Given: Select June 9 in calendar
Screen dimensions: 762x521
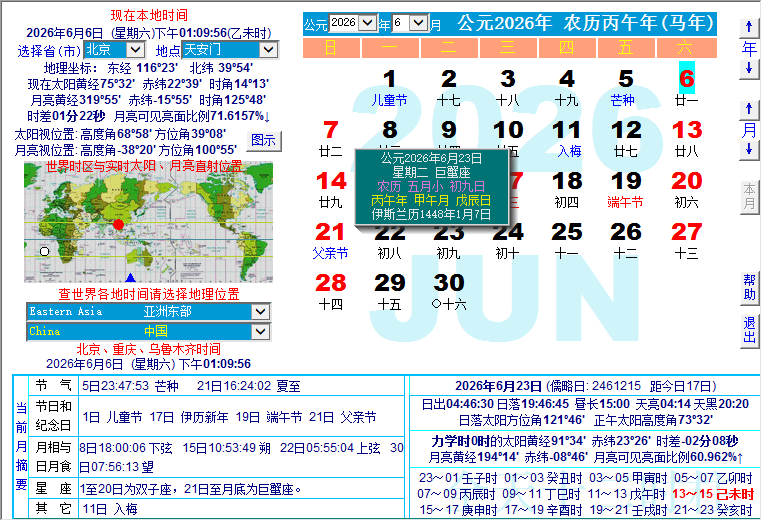Looking at the screenshot, I should pos(449,130).
